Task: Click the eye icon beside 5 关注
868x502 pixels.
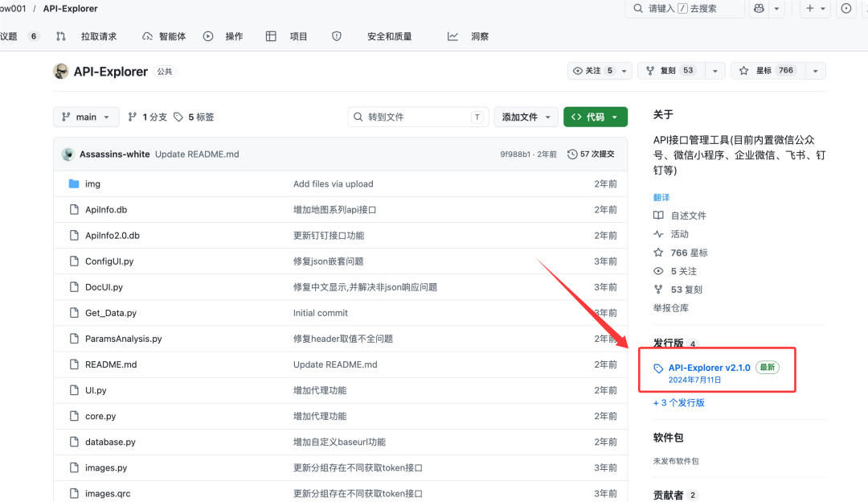Action: tap(658, 271)
